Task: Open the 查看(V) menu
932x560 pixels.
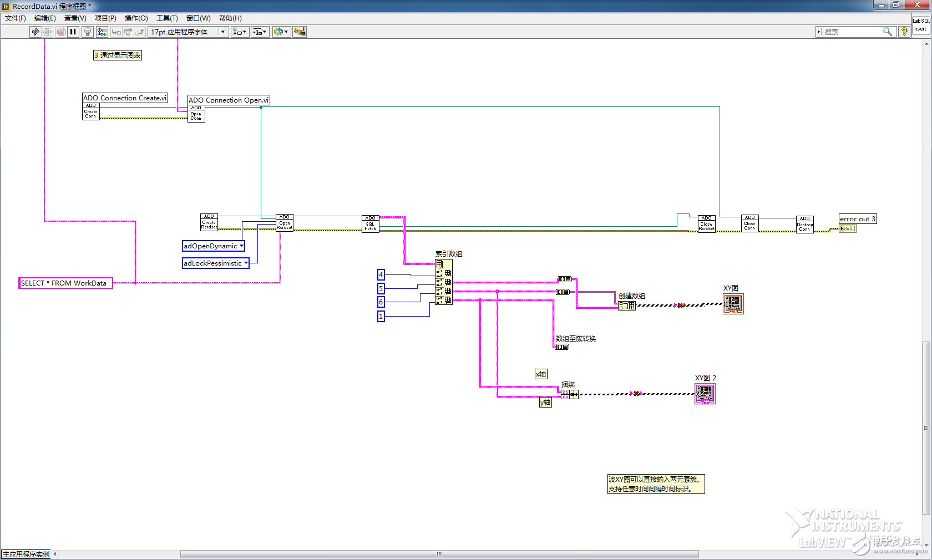Action: (75, 18)
